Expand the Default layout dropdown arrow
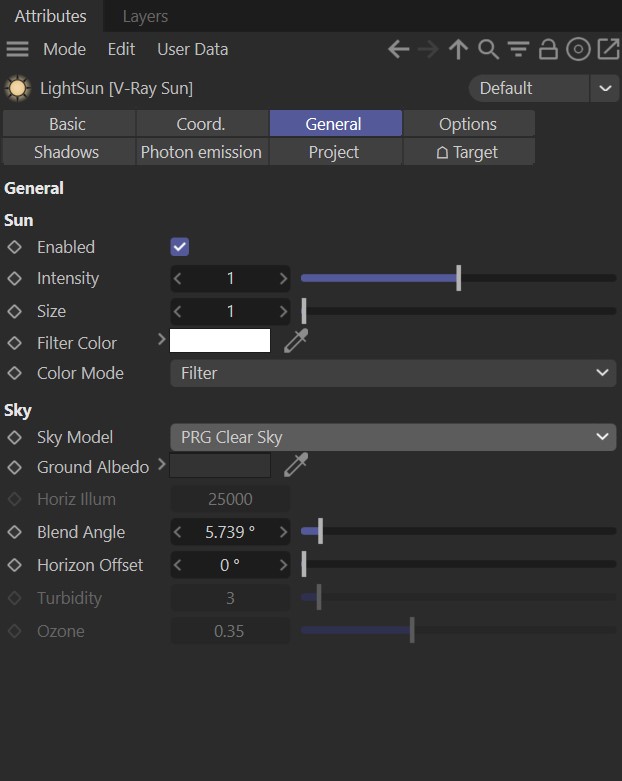The height and width of the screenshot is (781, 622). [605, 88]
